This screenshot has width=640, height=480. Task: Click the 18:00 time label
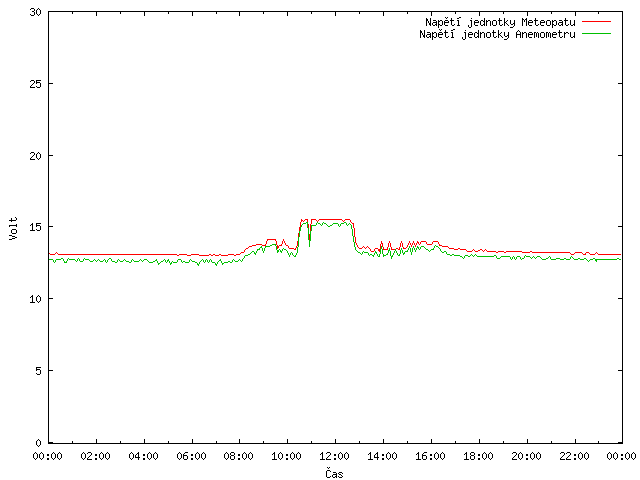tap(478, 456)
